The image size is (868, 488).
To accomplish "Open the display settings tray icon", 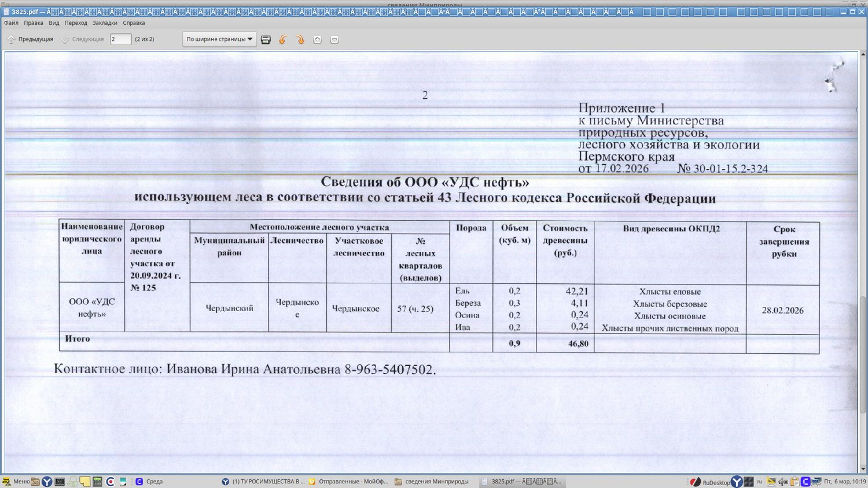I will tap(771, 482).
